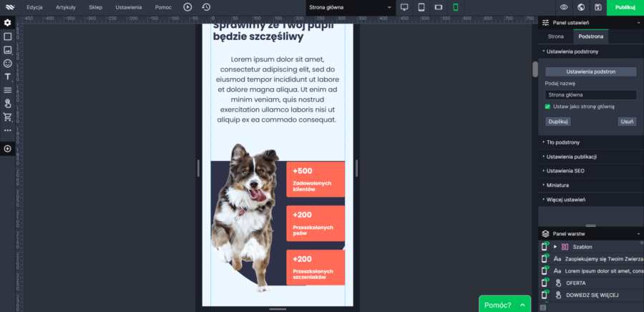Click the preview play icon
The width and height of the screenshot is (644, 312).
[187, 7]
